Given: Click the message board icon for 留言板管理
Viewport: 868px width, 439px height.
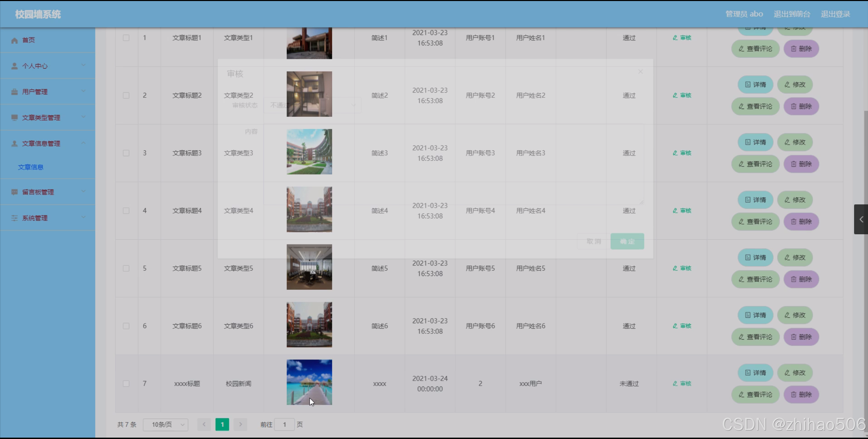Looking at the screenshot, I should point(14,192).
